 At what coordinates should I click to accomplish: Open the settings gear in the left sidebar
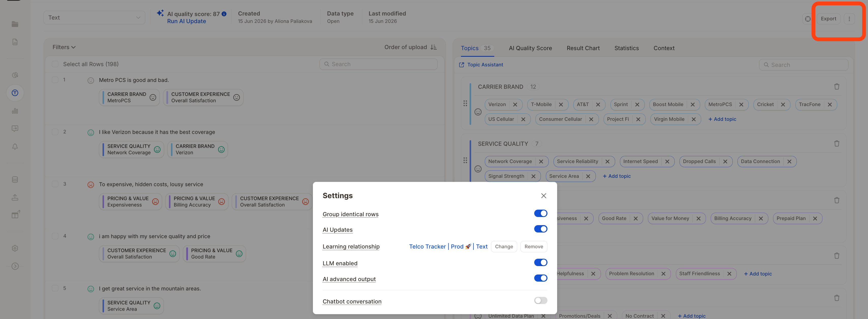15,248
